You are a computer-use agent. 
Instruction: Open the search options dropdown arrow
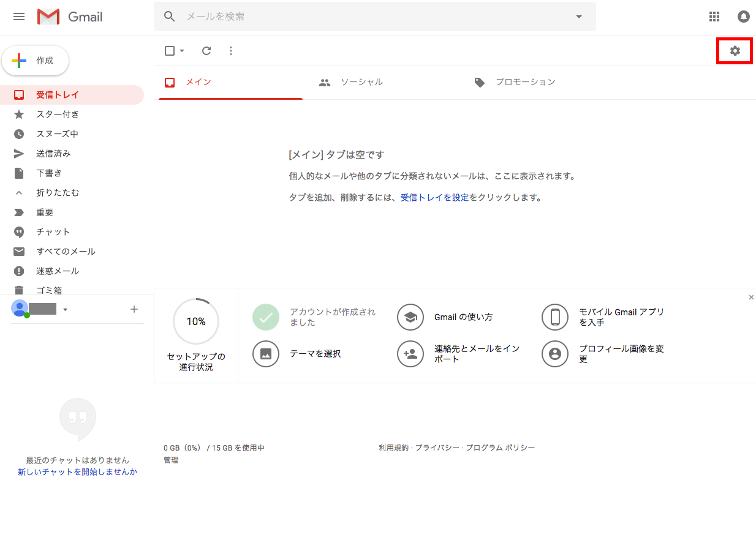click(579, 17)
